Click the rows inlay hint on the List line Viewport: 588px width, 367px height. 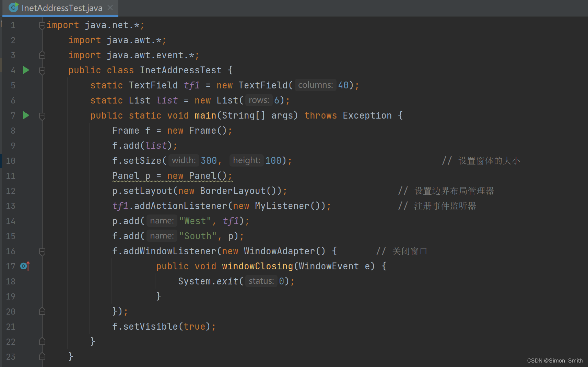[259, 100]
